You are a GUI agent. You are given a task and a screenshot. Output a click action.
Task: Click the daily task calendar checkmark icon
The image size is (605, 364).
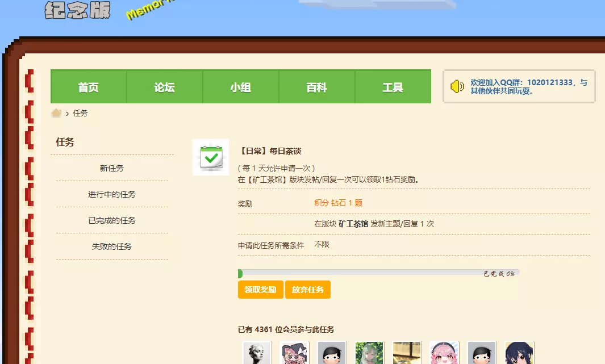(210, 157)
